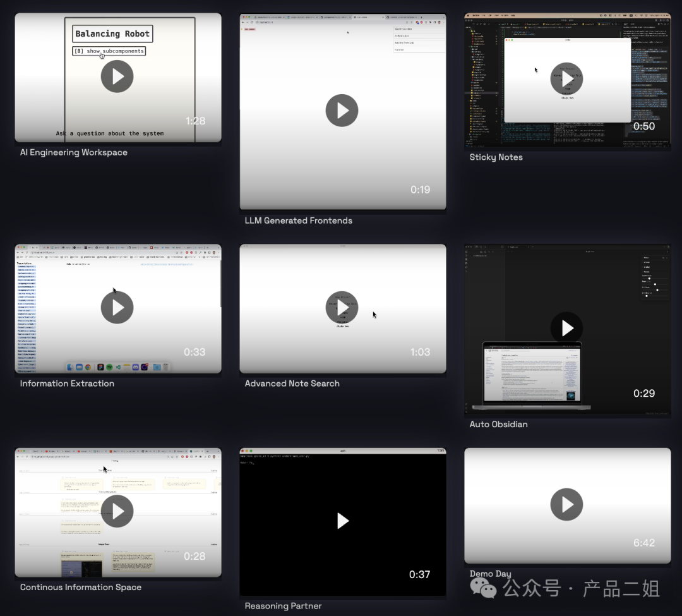
Task: Play the AI Engineering Workspace video
Action: tap(117, 76)
